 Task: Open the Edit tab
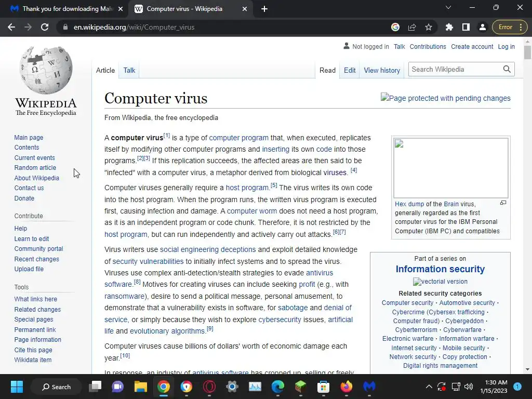click(x=350, y=70)
